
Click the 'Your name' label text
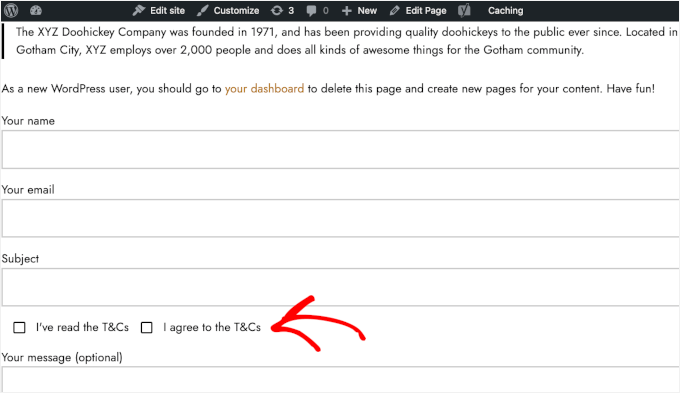click(28, 121)
